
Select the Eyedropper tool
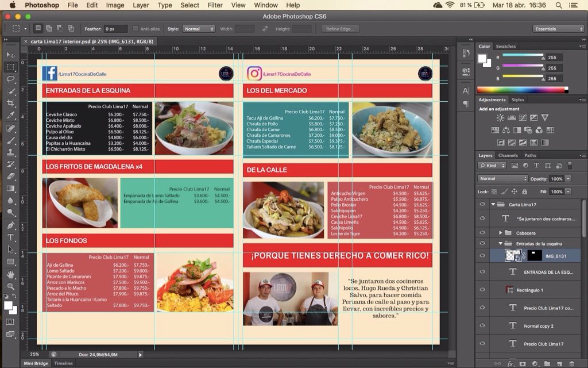point(10,115)
